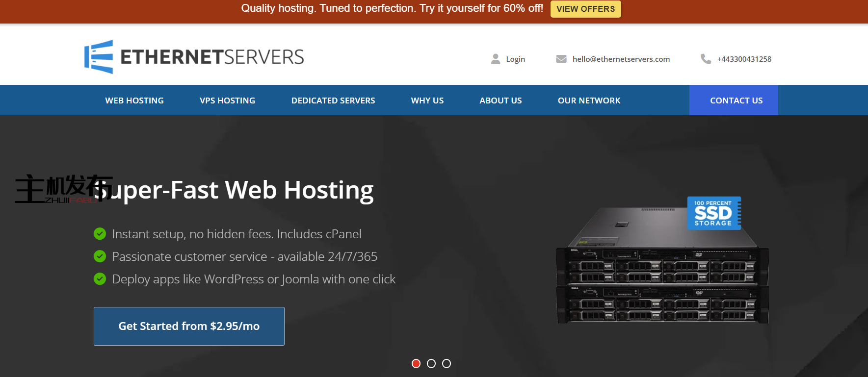This screenshot has width=868, height=377.
Task: Open the Web Hosting menu
Action: click(x=134, y=101)
